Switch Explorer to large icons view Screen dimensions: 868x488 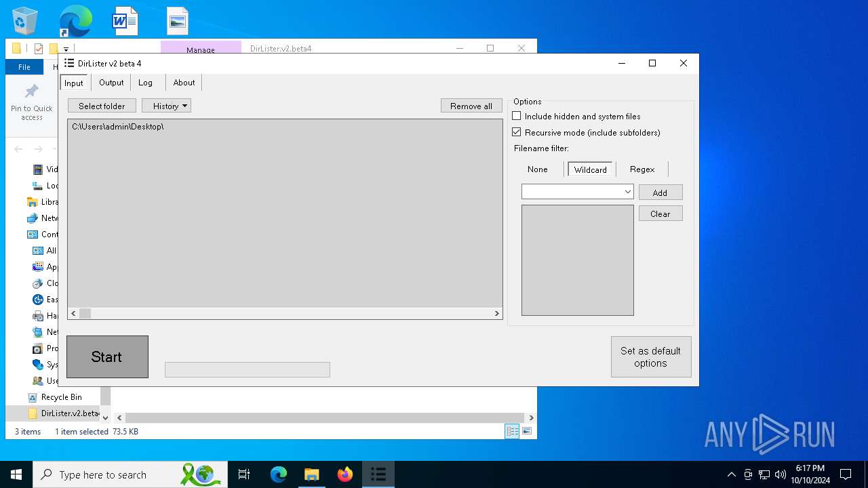(526, 431)
